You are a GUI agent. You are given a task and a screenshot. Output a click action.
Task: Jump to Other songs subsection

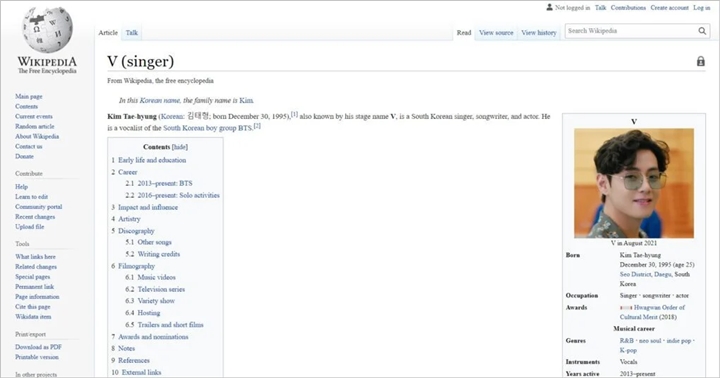tap(154, 243)
